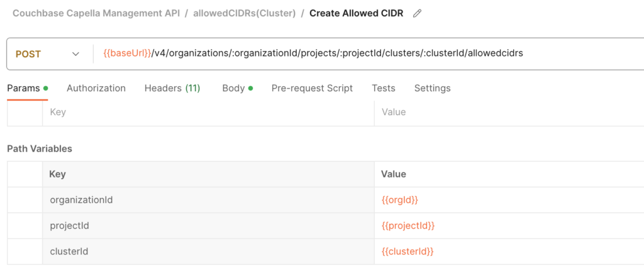Click the pencil rename icon

[x=417, y=14]
